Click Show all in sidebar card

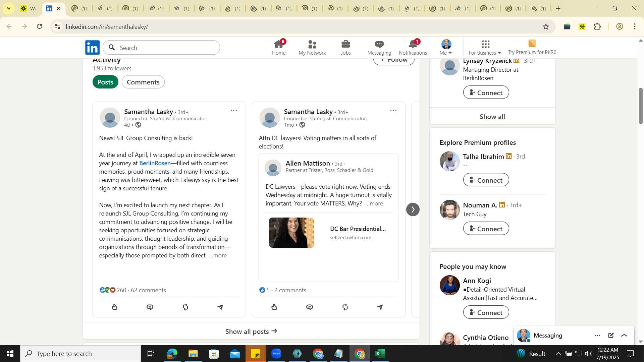click(492, 117)
